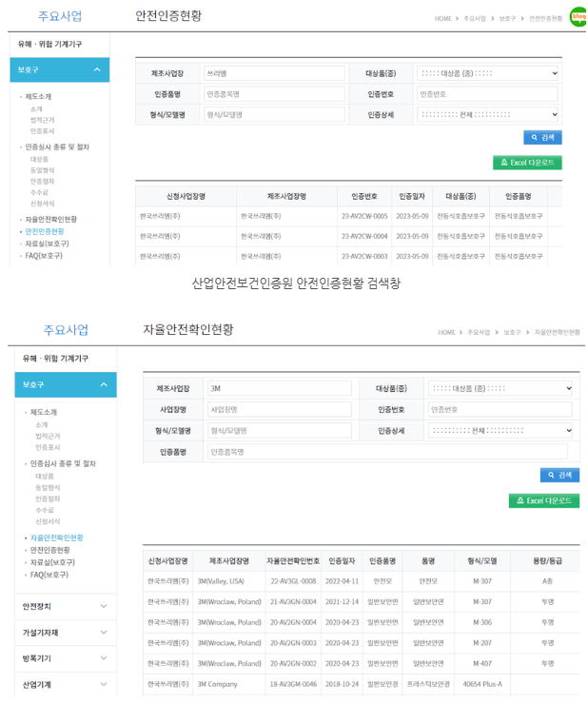Viewport: 588px width, 703px height.
Task: Click the 인증일자 header in the 안전인증현황 table
Action: 412,196
